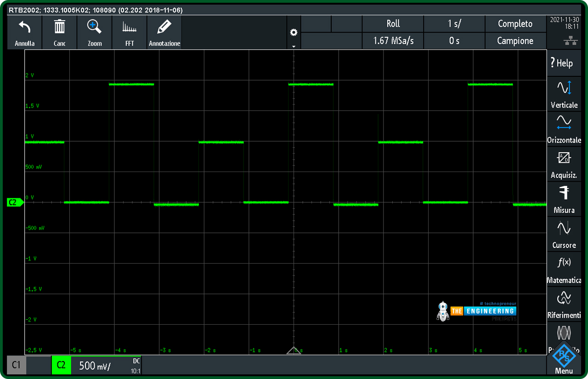
Task: Open the Riferimenti reference waveforms menu
Action: pos(564,304)
